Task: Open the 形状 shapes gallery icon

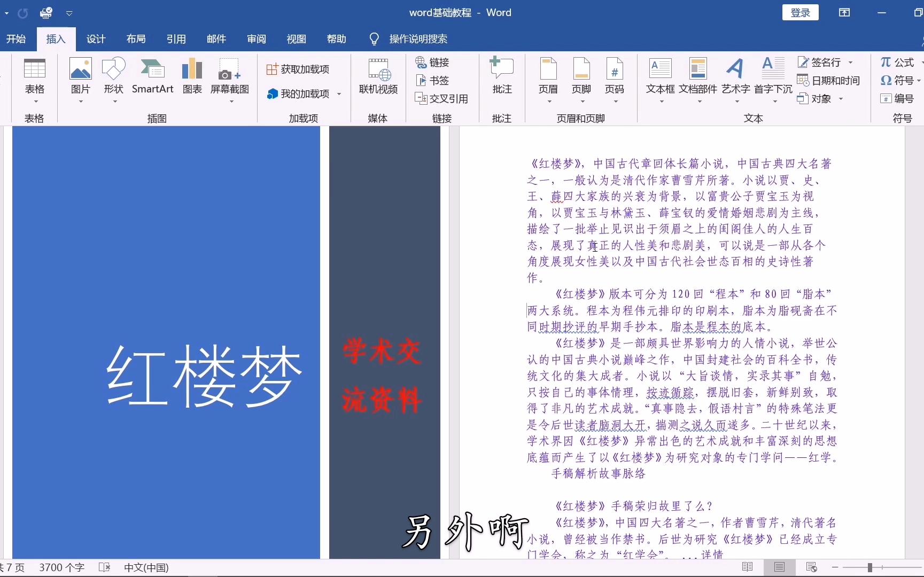Action: [113, 80]
